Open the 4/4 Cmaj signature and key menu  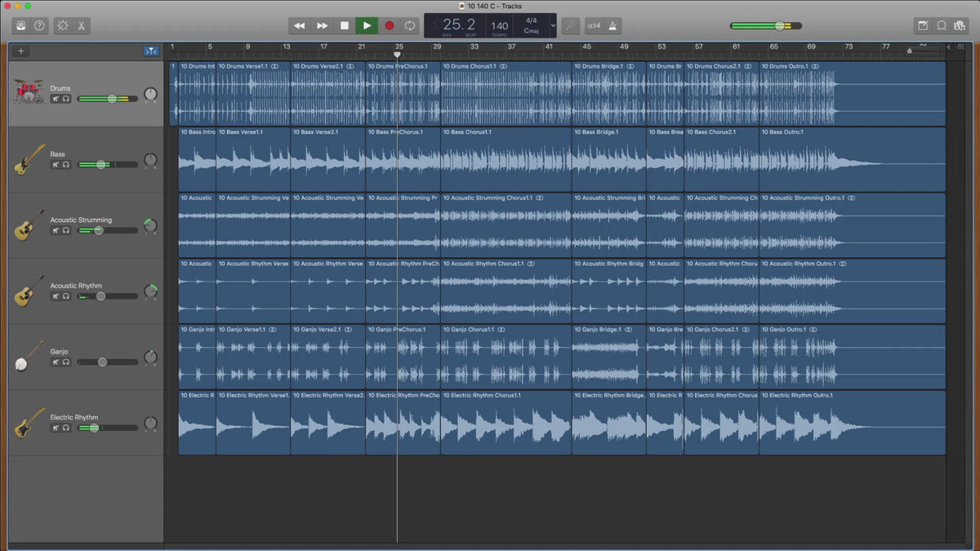[531, 25]
